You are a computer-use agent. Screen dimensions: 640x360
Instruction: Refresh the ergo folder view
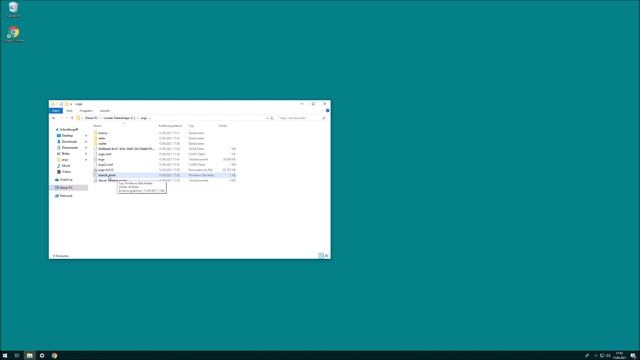[x=272, y=118]
